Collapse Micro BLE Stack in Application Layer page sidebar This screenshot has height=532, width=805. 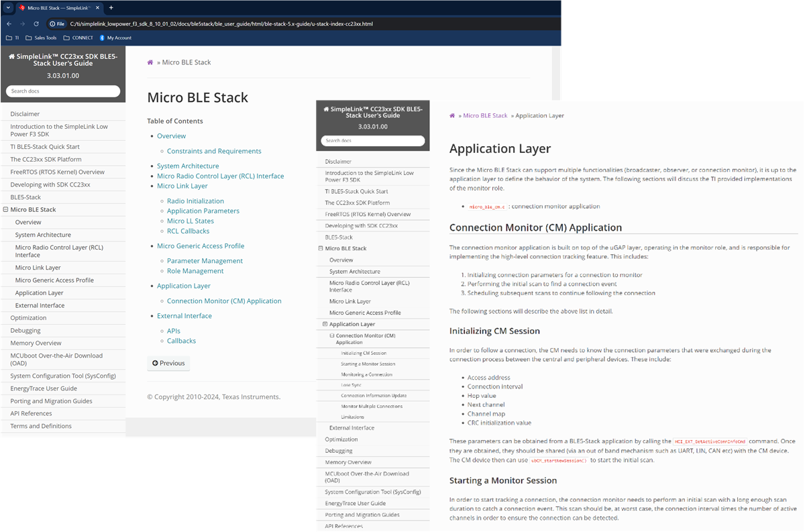[x=320, y=248]
